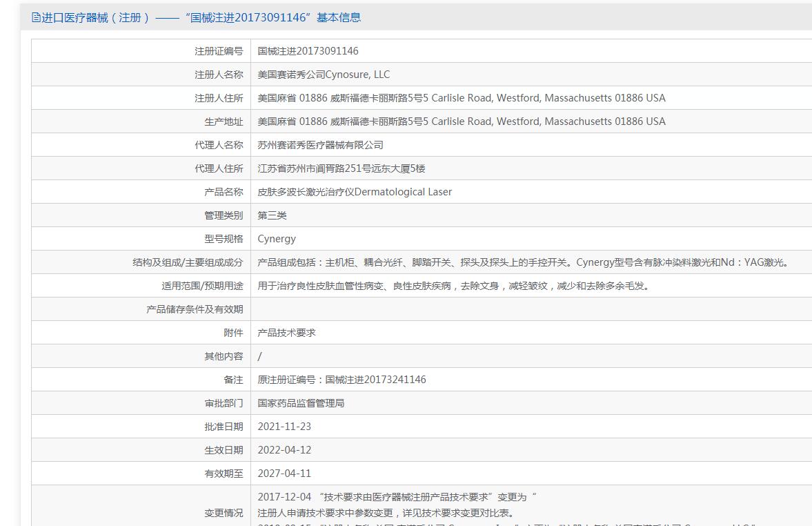Select registrant name 美国赛诺秀公司Cynosure, LLC
This screenshot has width=812, height=526.
coord(324,75)
